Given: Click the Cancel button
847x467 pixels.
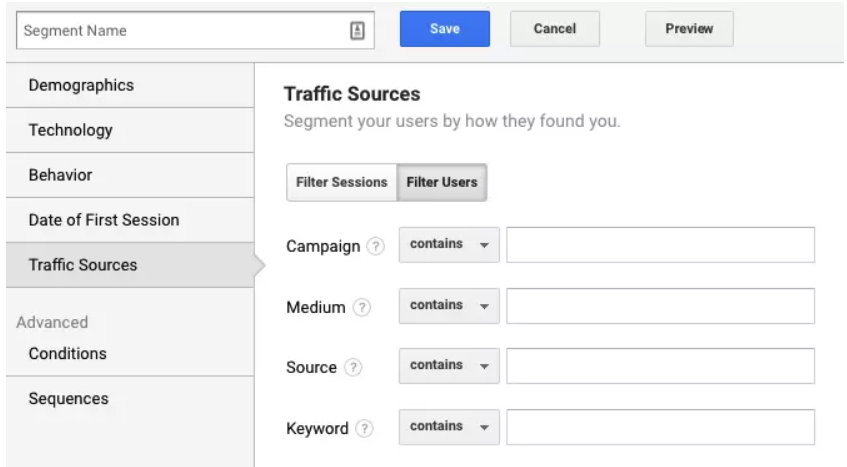Looking at the screenshot, I should 554,30.
